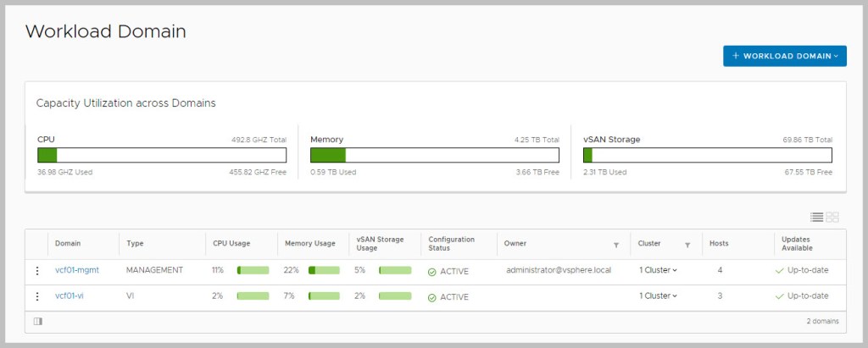Sort by the Type column header
The image size is (868, 348).
[x=135, y=244]
